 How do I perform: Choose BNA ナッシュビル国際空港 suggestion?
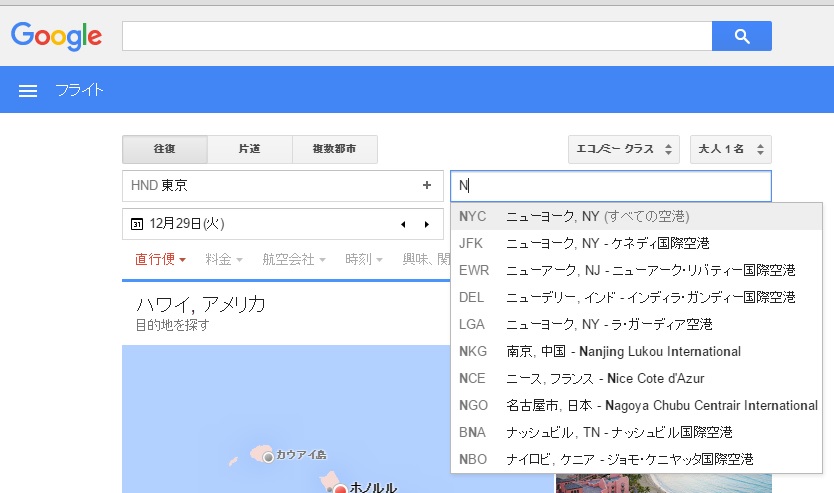click(x=637, y=432)
